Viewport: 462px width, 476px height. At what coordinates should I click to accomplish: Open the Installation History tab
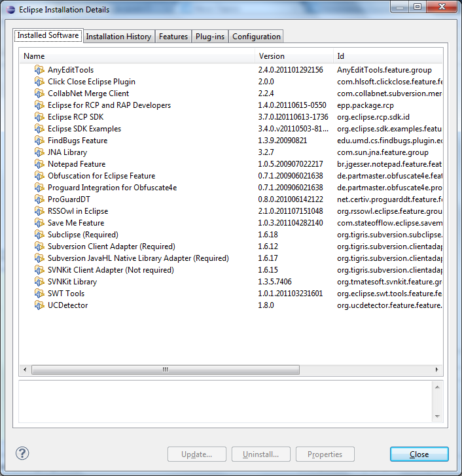click(x=118, y=37)
